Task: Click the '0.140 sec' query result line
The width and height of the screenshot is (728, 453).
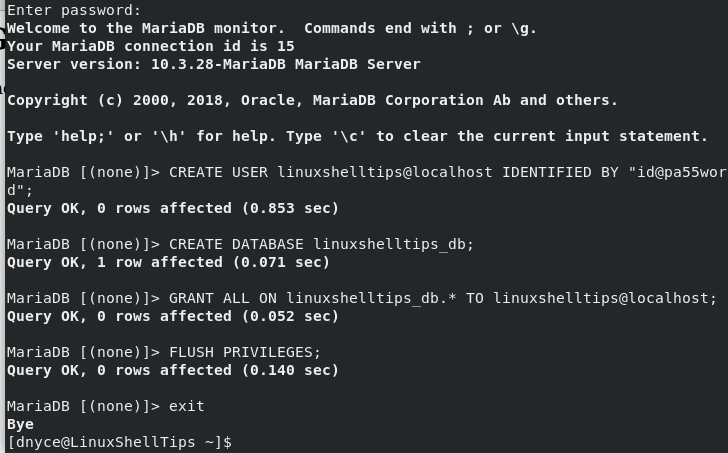Action: 173,370
